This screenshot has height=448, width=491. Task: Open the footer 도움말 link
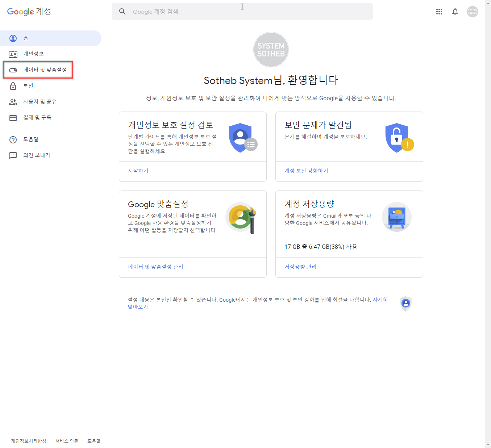94,441
